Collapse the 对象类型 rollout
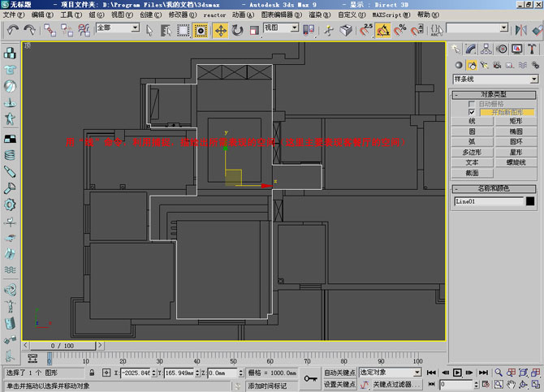The height and width of the screenshot is (392, 544). (x=495, y=95)
